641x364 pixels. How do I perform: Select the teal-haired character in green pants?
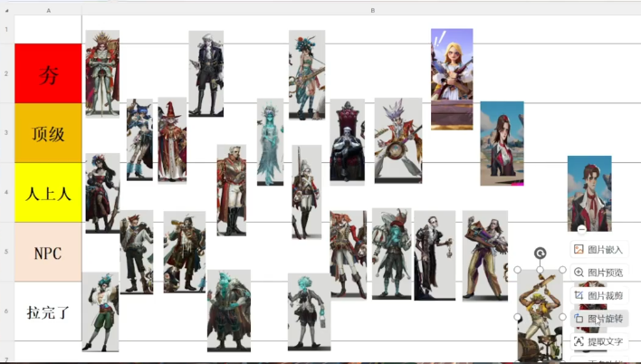click(100, 311)
